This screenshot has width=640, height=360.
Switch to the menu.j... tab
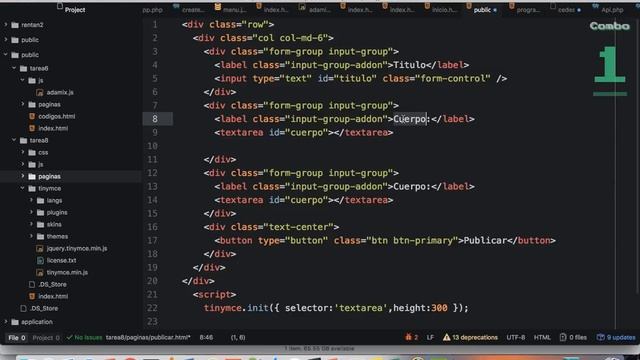coord(235,10)
